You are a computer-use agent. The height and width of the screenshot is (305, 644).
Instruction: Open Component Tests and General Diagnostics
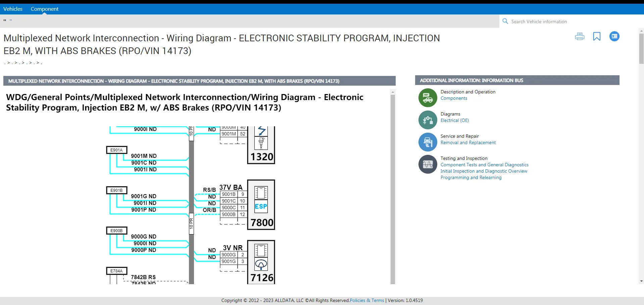(485, 165)
